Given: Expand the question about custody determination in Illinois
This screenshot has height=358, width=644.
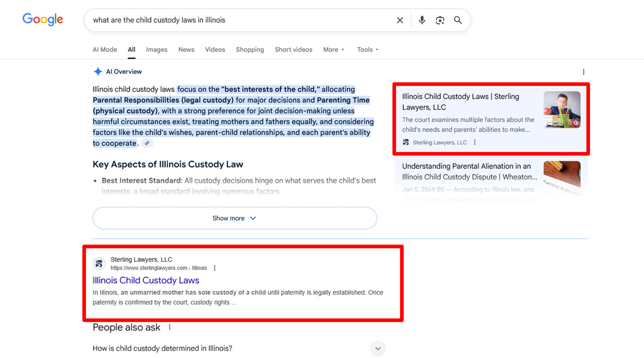Looking at the screenshot, I should click(x=378, y=349).
